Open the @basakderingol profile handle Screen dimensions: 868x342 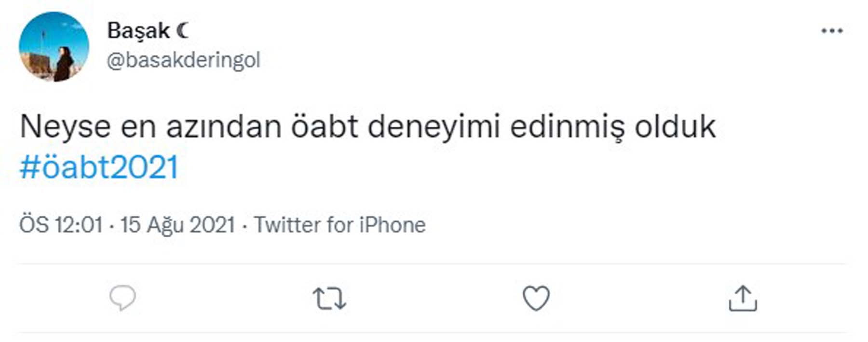pos(184,59)
